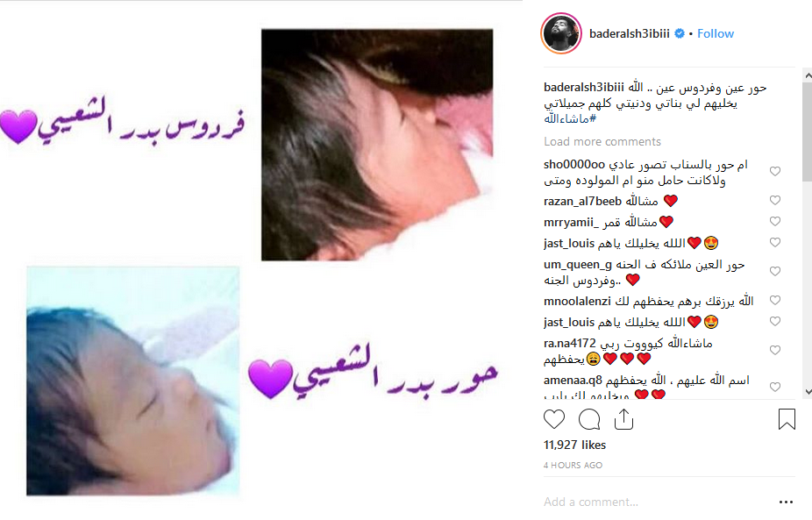Like the comment by sho0000oo

point(774,172)
